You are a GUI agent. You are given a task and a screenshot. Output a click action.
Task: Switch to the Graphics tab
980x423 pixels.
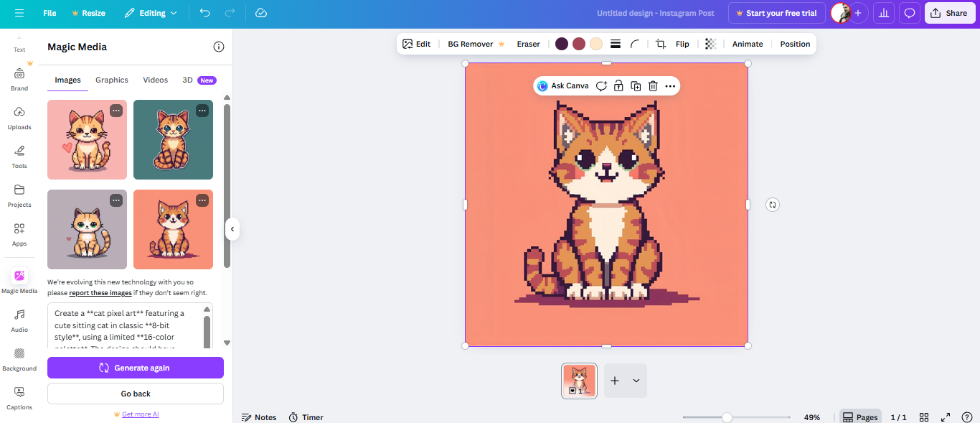tap(112, 80)
